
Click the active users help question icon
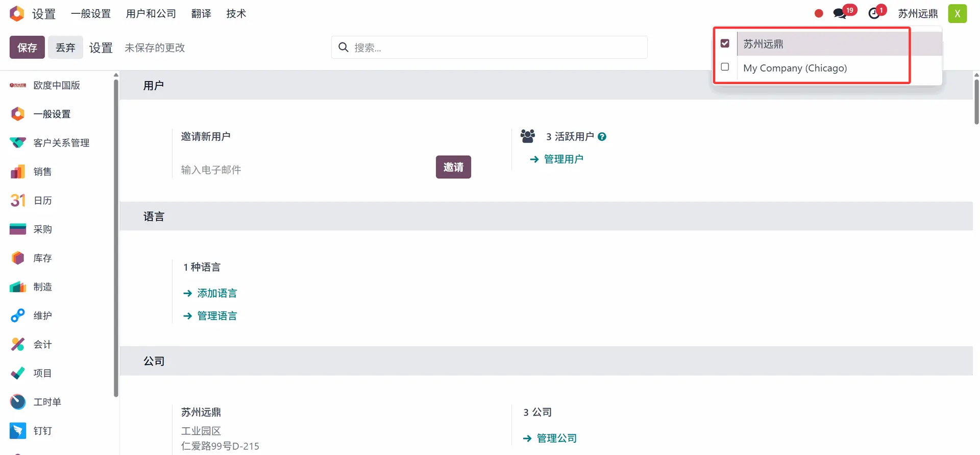pos(602,137)
